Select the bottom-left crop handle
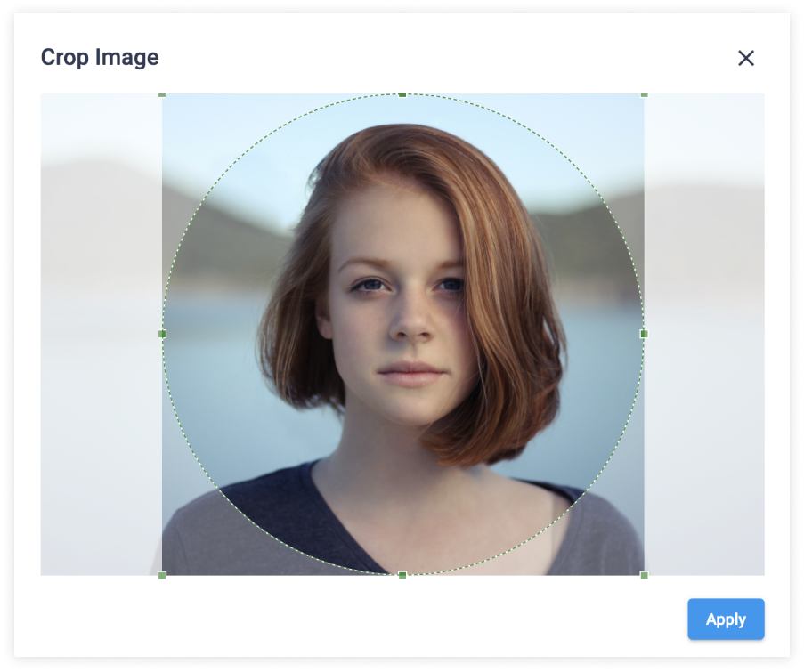Viewport: 804px width, 672px height. [x=162, y=575]
